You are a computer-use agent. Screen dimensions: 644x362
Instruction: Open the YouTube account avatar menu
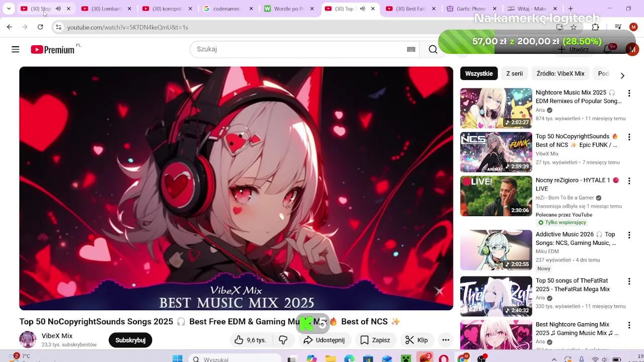pyautogui.click(x=632, y=49)
